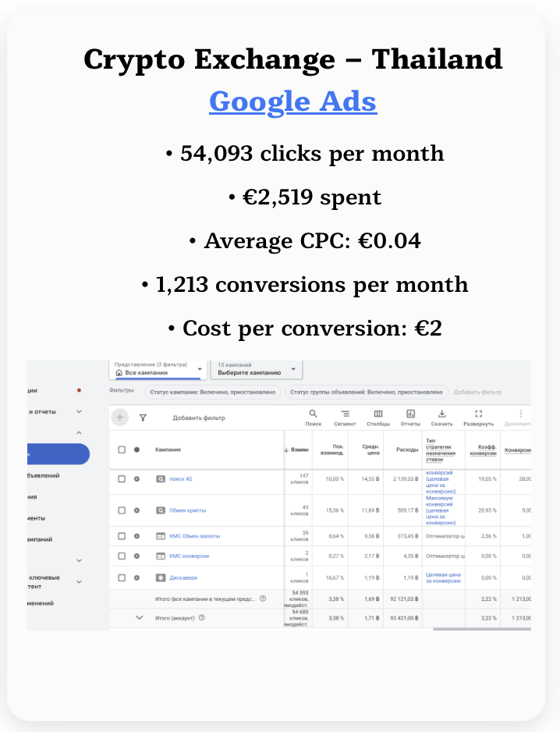Viewport: 560px width, 732px height.
Task: Click the funnel filter icon
Action: [x=143, y=418]
